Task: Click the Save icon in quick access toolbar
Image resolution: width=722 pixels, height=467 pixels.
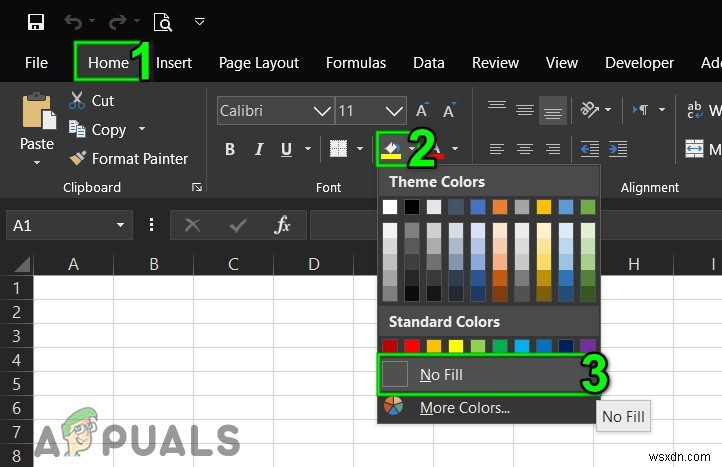Action: click(35, 22)
